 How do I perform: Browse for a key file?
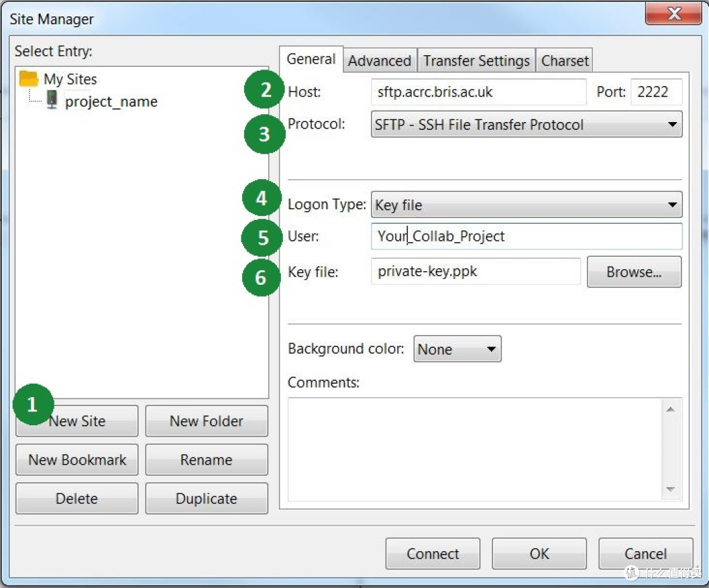point(634,272)
